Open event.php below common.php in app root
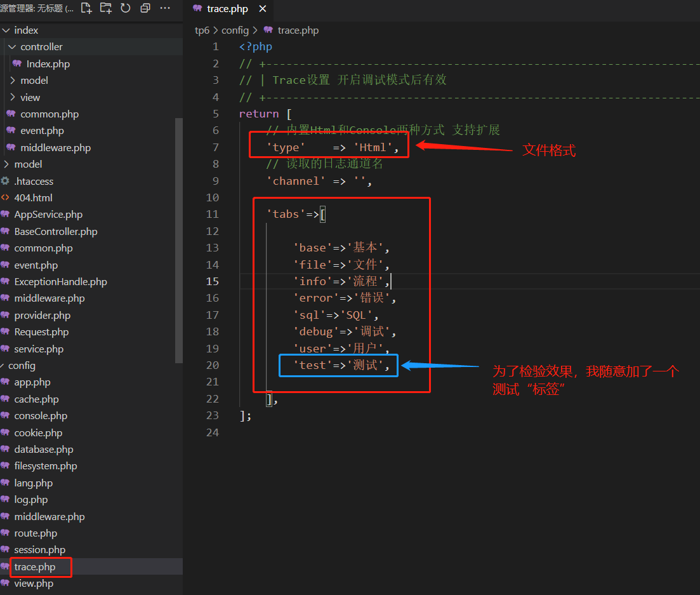700x595 pixels. 36,265
